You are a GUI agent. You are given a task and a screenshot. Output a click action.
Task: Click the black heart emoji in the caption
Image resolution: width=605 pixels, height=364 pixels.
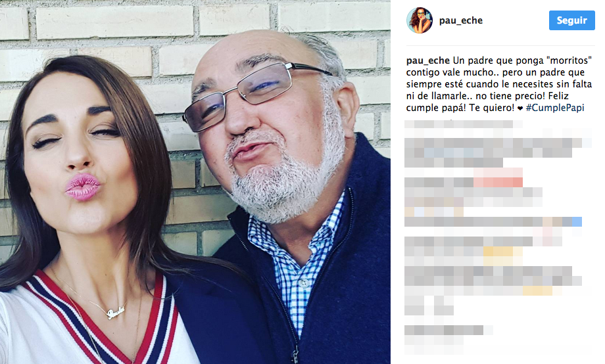tap(520, 108)
